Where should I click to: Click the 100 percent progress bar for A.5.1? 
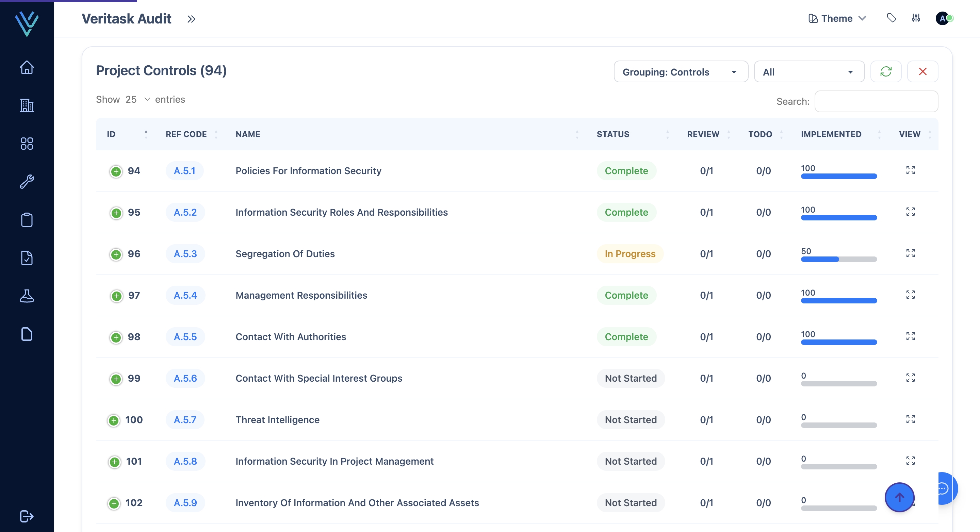(838, 177)
